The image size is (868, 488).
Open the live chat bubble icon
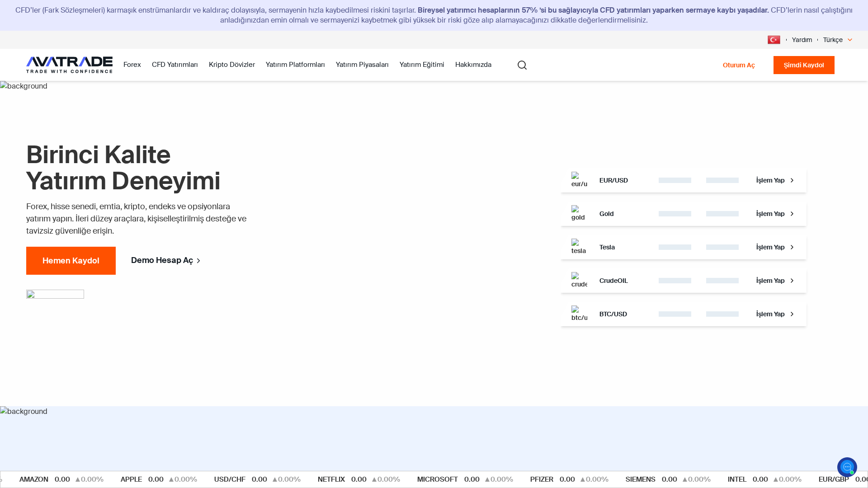click(846, 467)
